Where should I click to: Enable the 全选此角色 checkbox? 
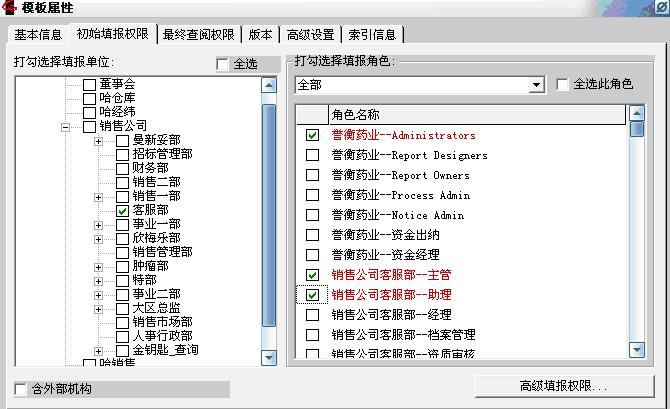[x=562, y=85]
